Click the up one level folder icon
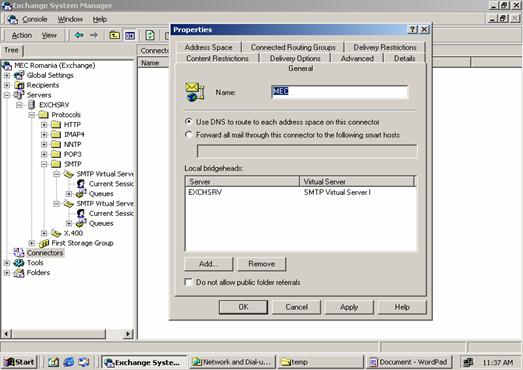This screenshot has height=370, width=523. coord(115,35)
